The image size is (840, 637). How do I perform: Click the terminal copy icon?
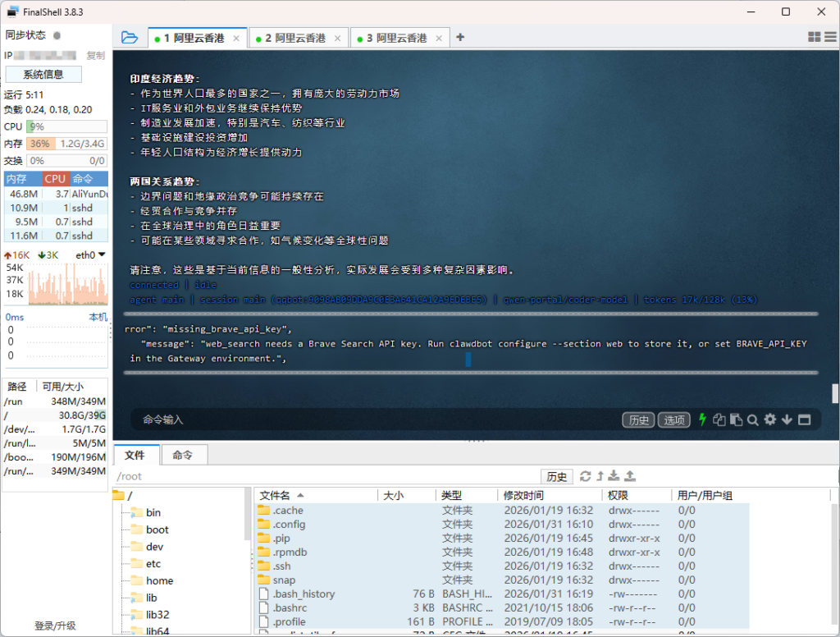(719, 419)
